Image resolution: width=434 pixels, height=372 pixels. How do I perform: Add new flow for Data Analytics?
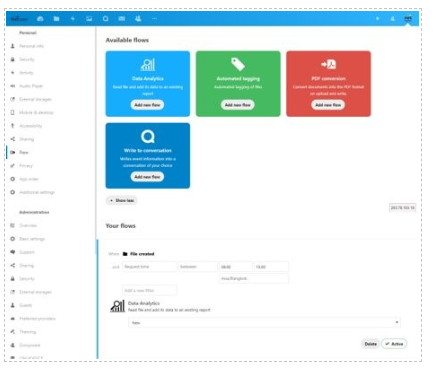(147, 105)
